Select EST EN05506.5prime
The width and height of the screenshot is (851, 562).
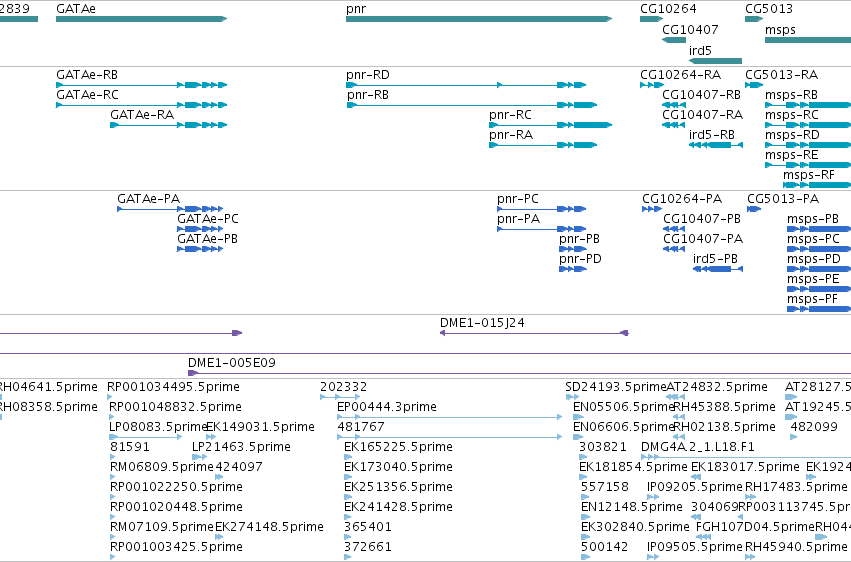coord(623,407)
